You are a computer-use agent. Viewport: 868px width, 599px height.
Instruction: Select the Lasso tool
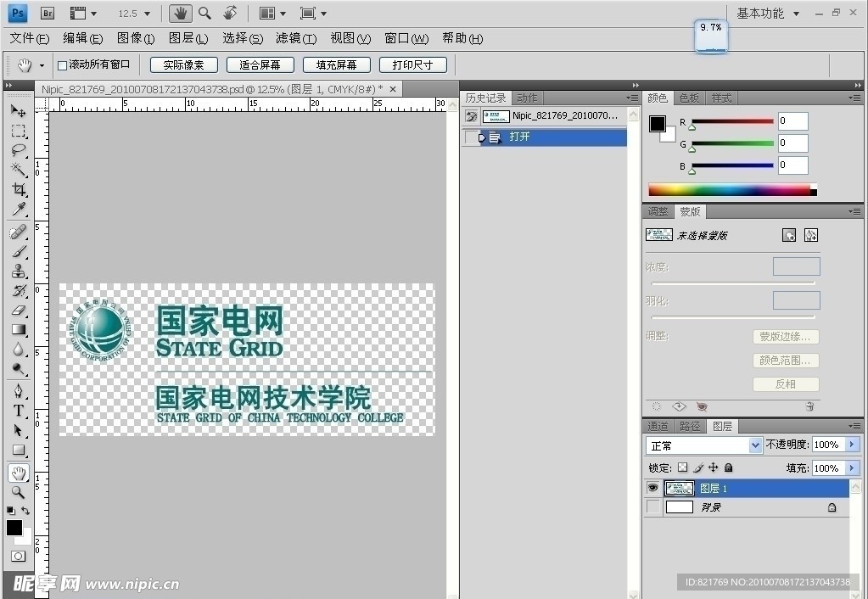click(19, 150)
